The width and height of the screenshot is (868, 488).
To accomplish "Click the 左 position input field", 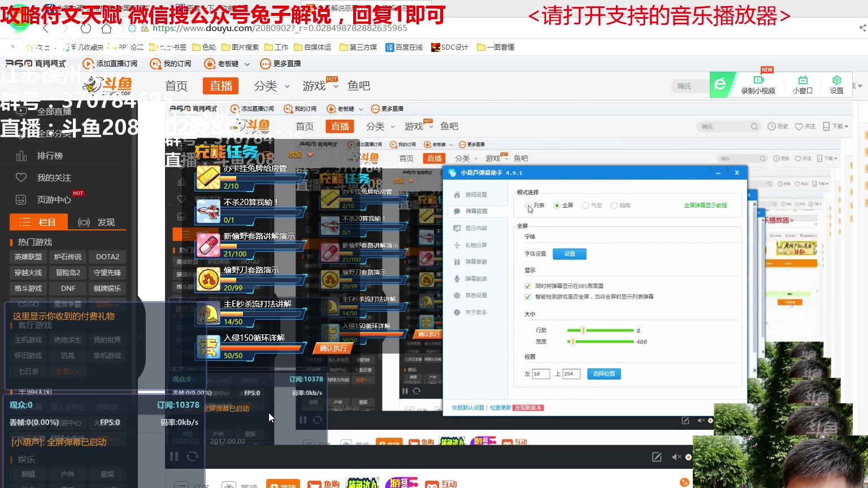I will click(x=541, y=374).
